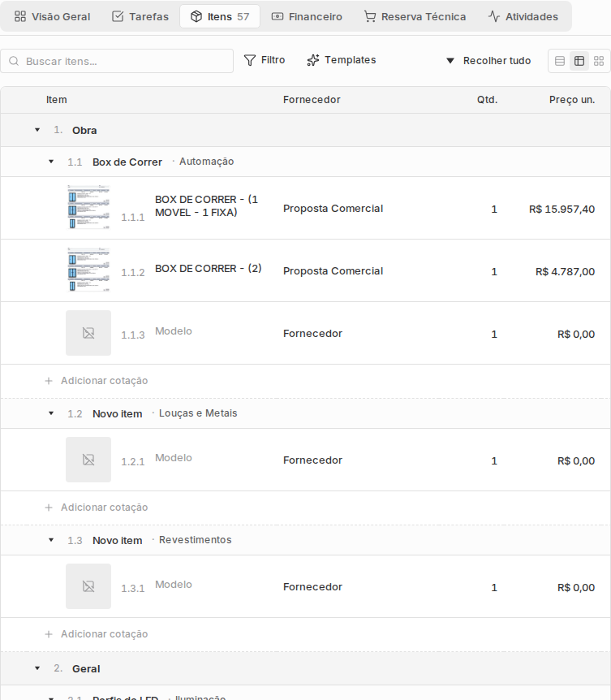Open the Templates button
The height and width of the screenshot is (700, 611).
[342, 60]
